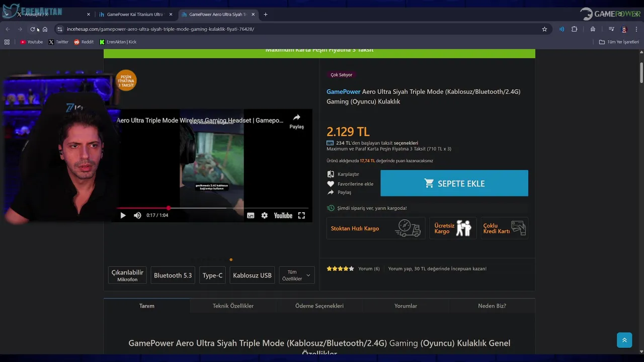The height and width of the screenshot is (362, 644).
Task: Click the Çıkarılabilir Mikrofon feature chip
Action: coord(127,275)
